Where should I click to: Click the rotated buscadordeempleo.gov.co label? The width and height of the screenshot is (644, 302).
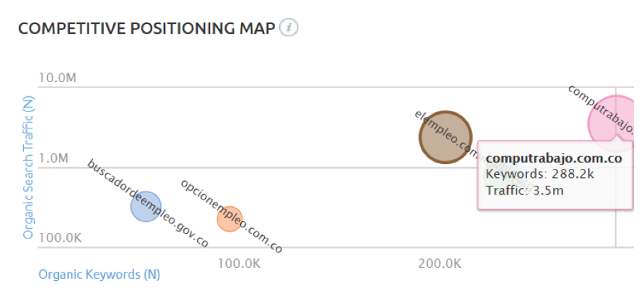pyautogui.click(x=148, y=203)
